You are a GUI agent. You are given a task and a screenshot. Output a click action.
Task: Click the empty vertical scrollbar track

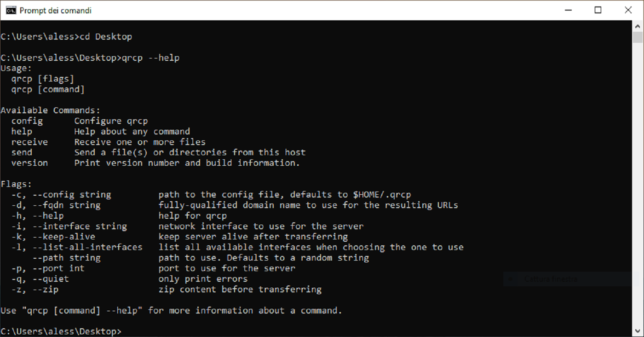(637, 184)
